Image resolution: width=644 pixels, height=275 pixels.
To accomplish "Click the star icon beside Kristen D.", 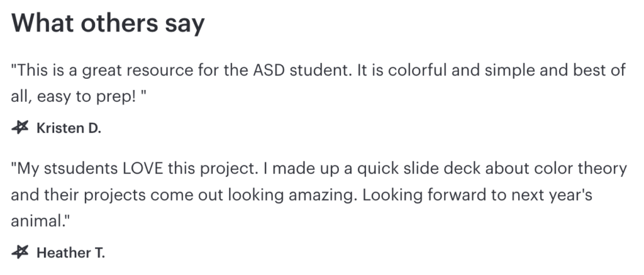I will pos(20,128).
